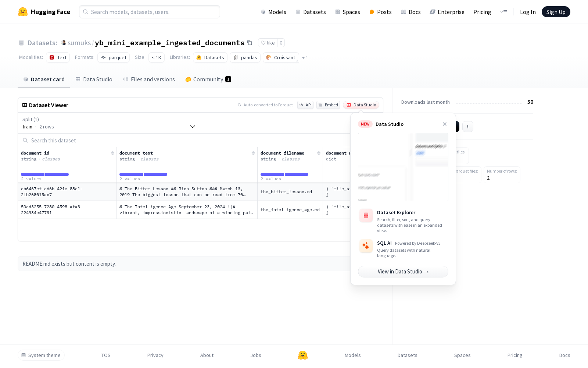Click the parquet format tag
This screenshot has height=368, width=588.
point(114,57)
